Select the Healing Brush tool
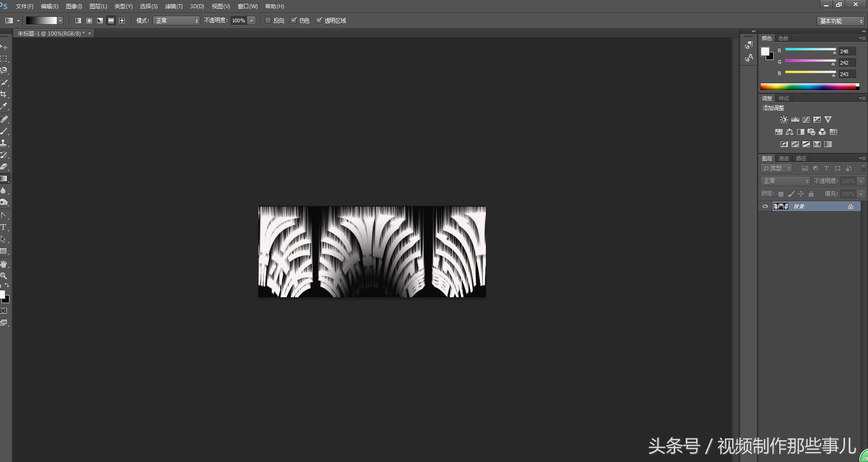Screen dimensions: 868x462 [x=4, y=119]
